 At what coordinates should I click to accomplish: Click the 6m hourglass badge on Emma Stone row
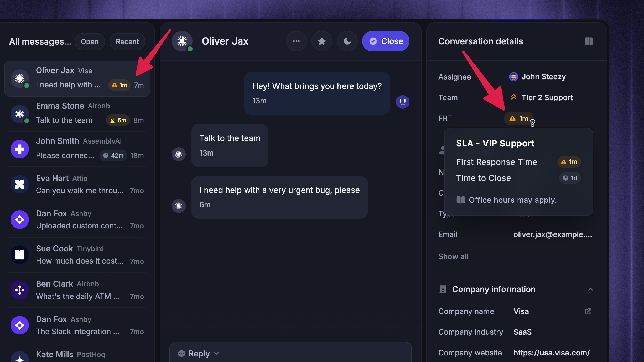click(118, 120)
